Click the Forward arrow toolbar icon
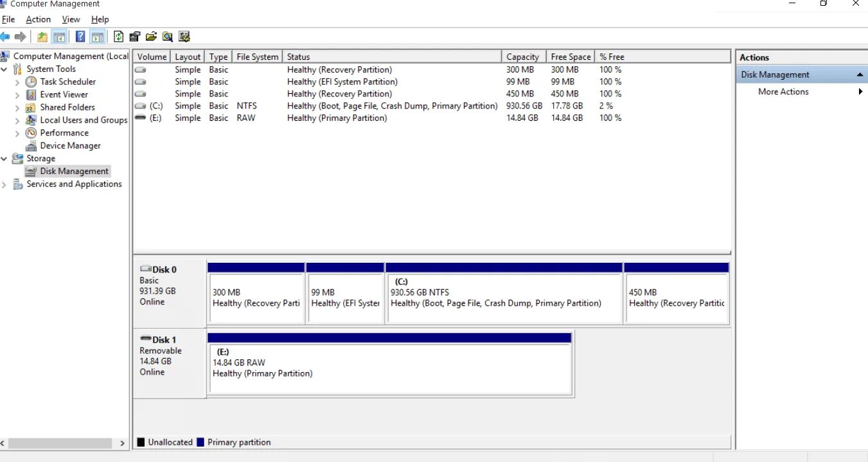 pyautogui.click(x=20, y=37)
